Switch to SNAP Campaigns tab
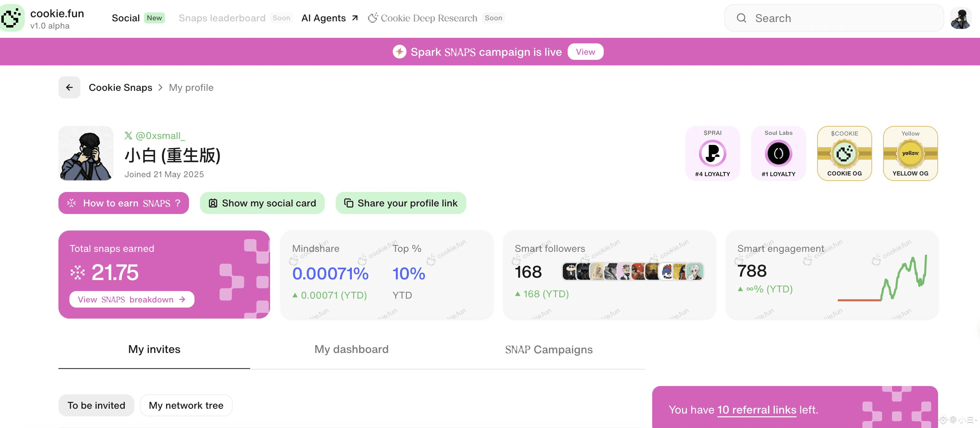980x428 pixels. pyautogui.click(x=548, y=349)
